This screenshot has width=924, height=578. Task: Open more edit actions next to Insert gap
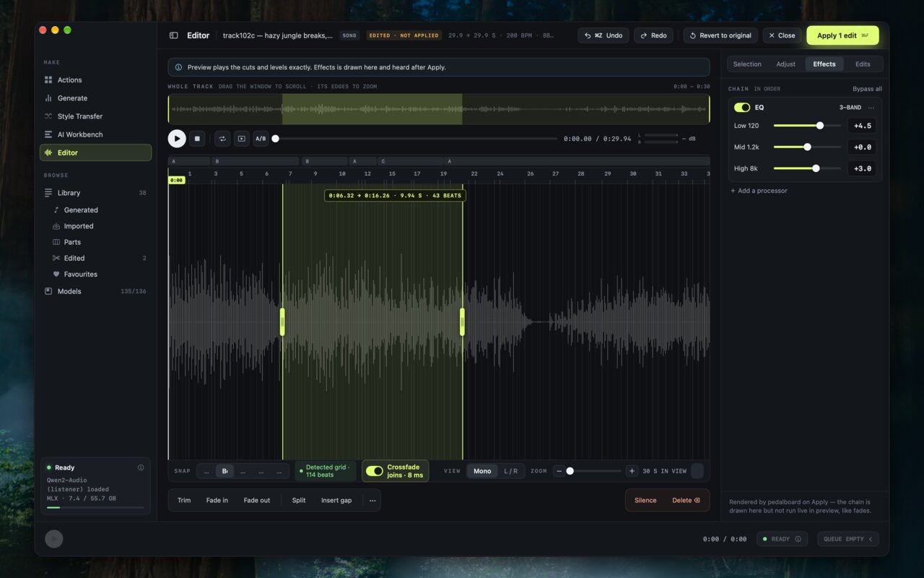point(372,500)
